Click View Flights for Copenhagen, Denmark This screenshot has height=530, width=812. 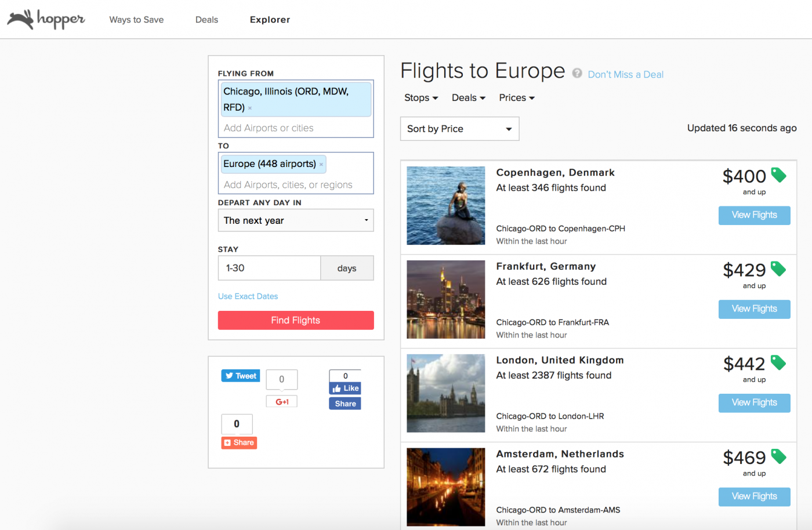click(x=754, y=215)
